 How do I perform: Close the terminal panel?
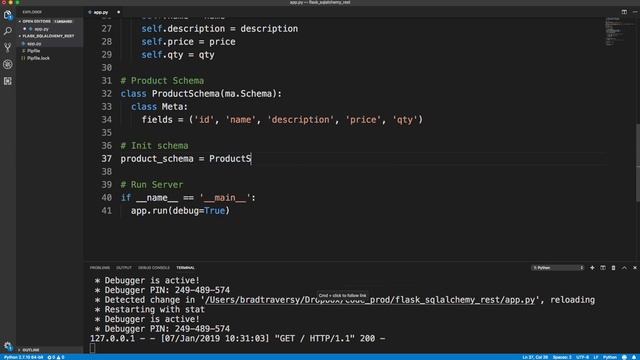(x=635, y=268)
